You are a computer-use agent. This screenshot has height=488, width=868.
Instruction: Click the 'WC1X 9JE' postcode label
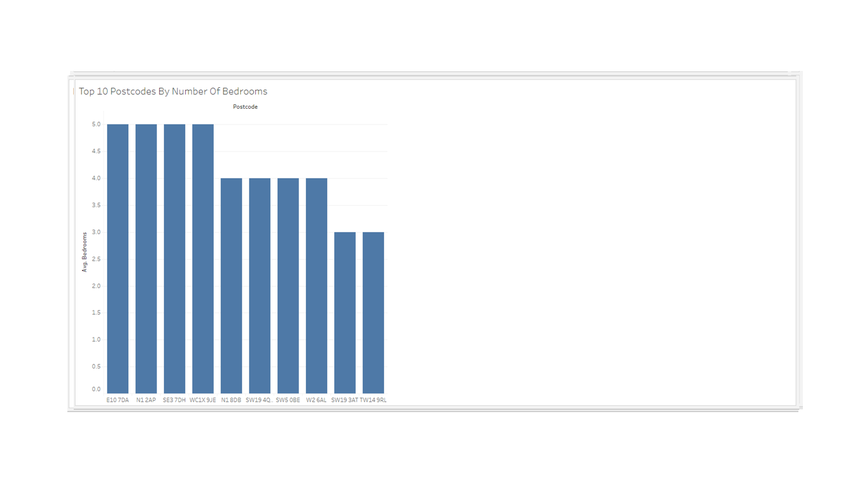coord(203,400)
